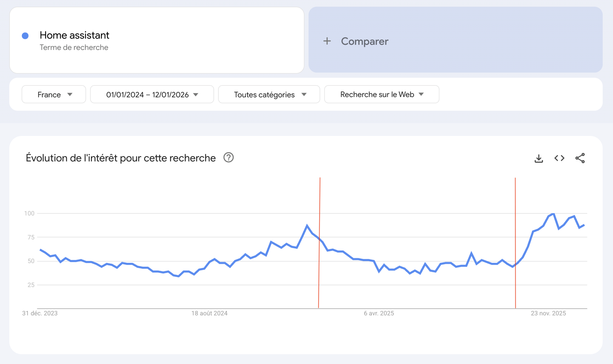
Task: Edit the Home assistant search term
Action: tap(74, 35)
